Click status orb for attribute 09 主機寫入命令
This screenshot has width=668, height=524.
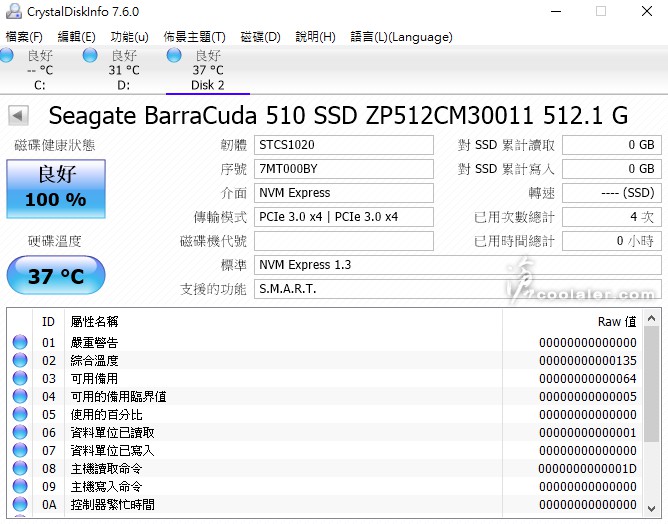coord(20,486)
